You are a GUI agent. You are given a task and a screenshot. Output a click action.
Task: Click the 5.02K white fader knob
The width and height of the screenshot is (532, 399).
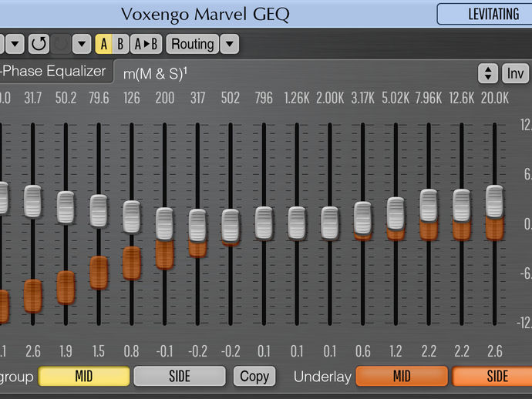[x=396, y=213]
